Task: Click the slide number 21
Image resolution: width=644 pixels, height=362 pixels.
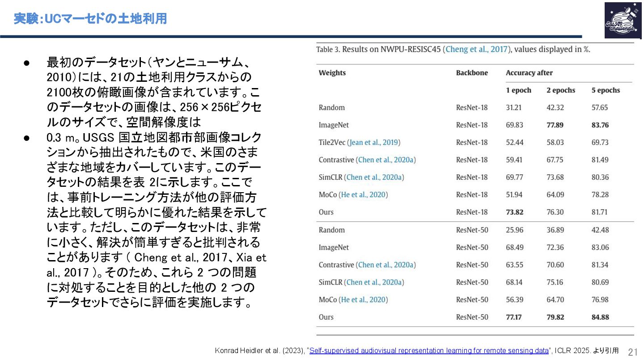Action: (x=633, y=352)
